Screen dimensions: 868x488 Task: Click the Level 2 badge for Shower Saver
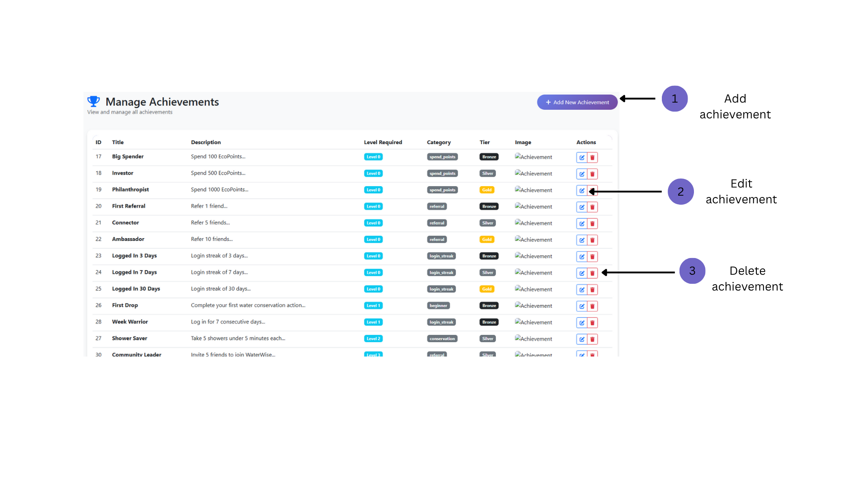(x=373, y=338)
